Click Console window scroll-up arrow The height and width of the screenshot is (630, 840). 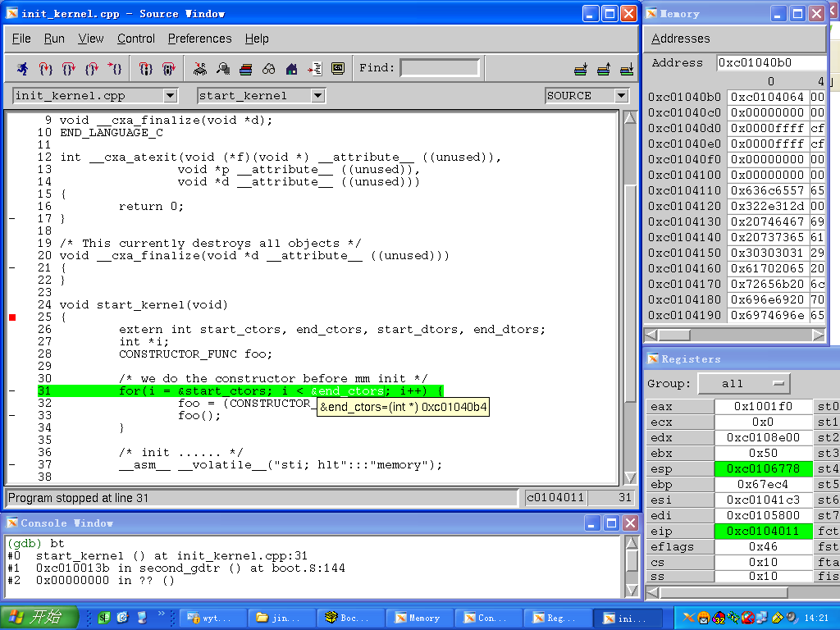pos(632,542)
